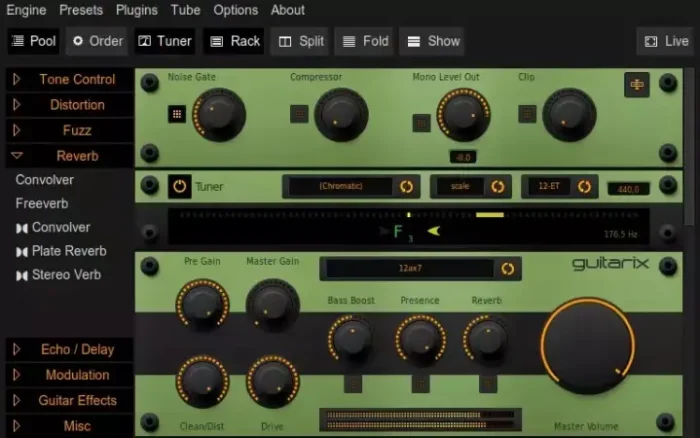Click the Split toolbar button
The height and width of the screenshot is (438, 700).
coord(299,41)
